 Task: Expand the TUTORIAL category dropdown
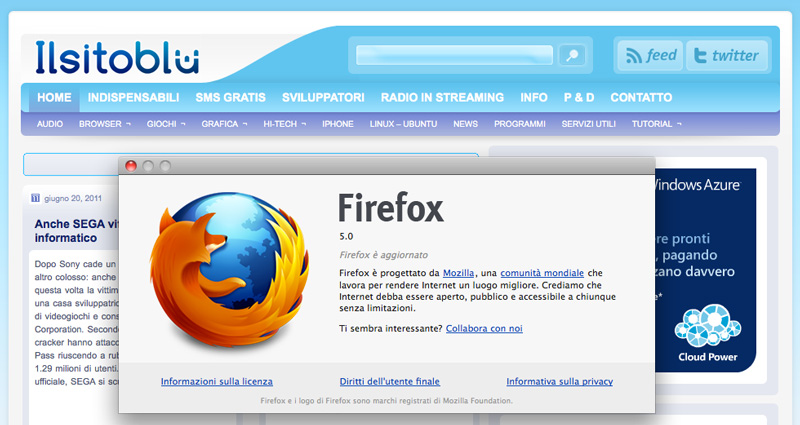pyautogui.click(x=656, y=124)
